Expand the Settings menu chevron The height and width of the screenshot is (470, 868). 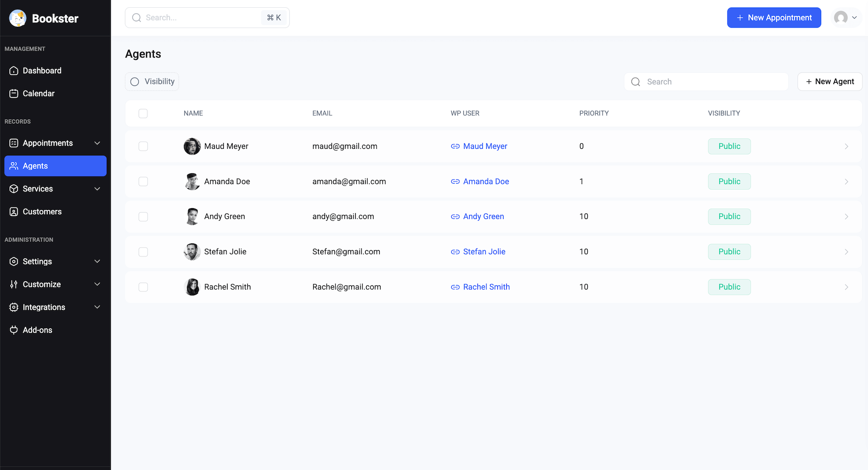tap(97, 261)
